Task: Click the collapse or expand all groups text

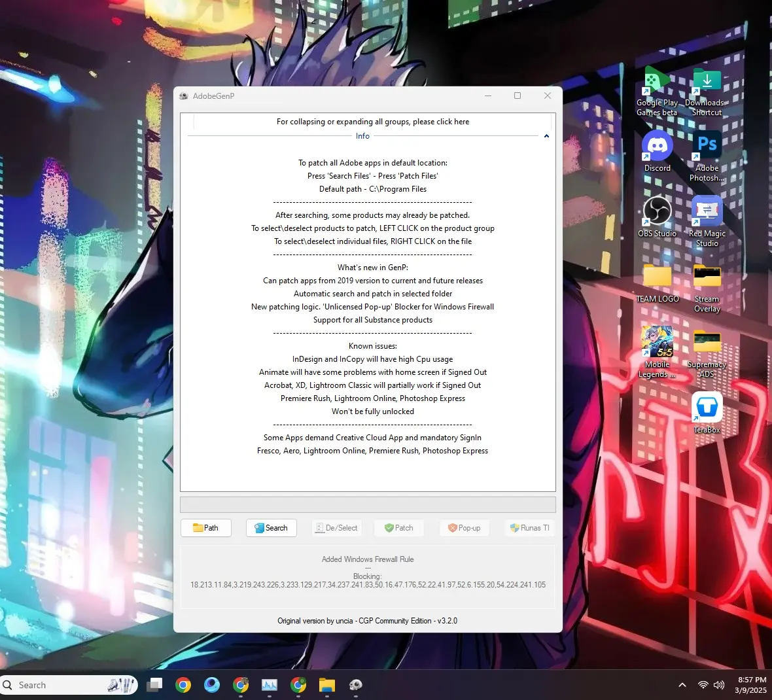Action: point(373,122)
